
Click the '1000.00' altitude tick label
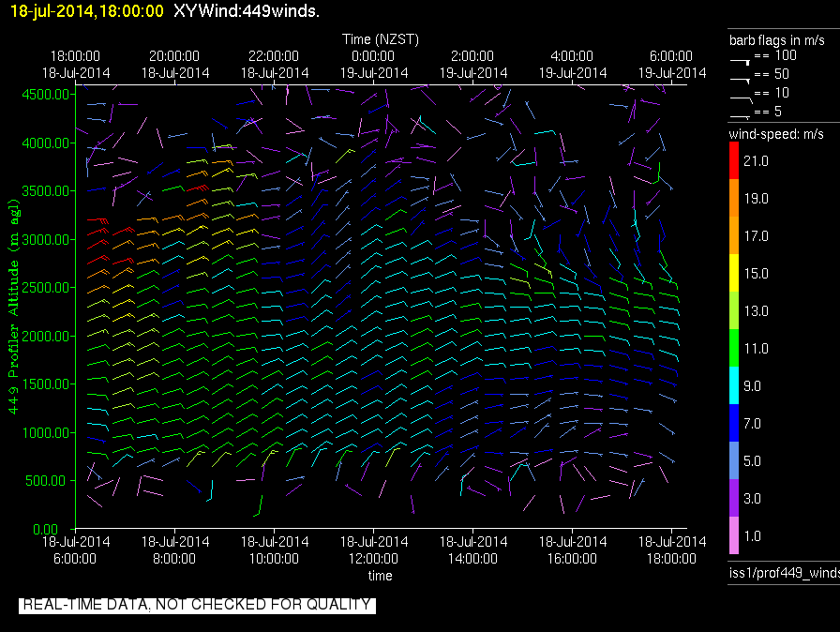(x=46, y=433)
